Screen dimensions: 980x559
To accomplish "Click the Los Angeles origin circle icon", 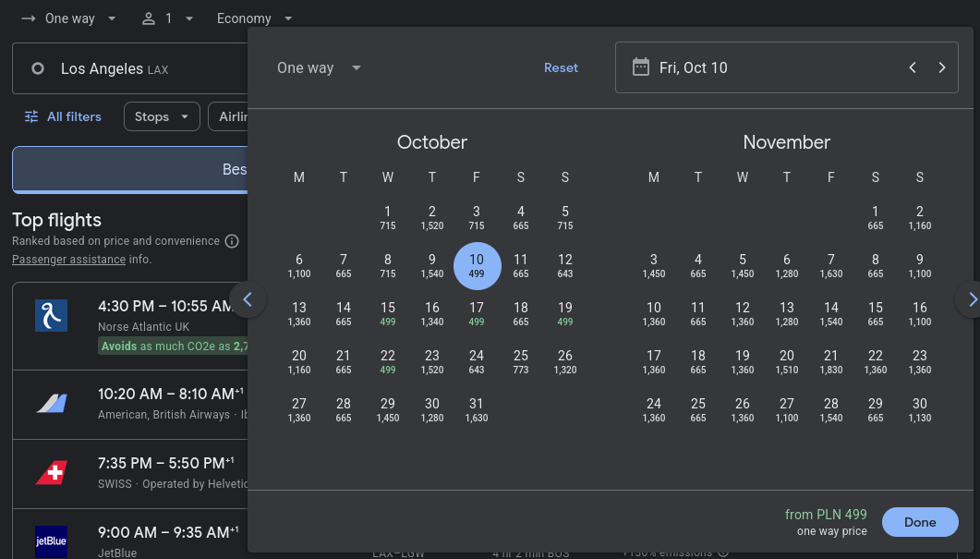I will (x=38, y=68).
